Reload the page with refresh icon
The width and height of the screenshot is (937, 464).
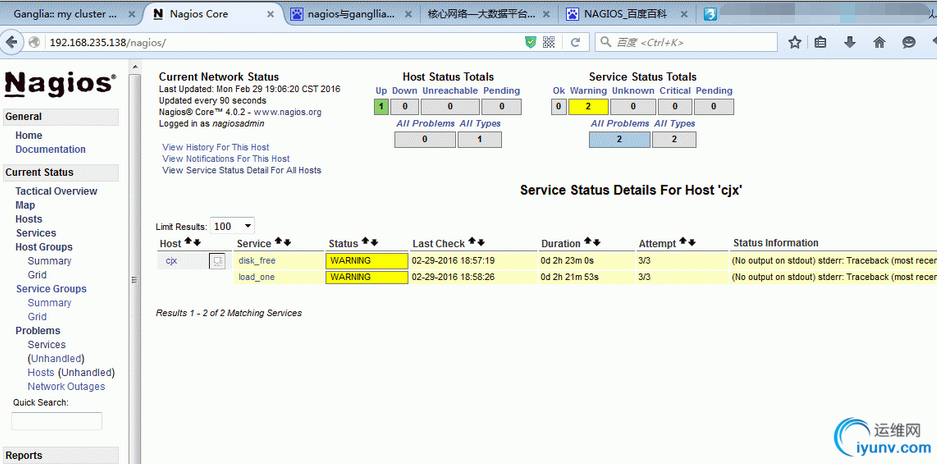tap(575, 43)
